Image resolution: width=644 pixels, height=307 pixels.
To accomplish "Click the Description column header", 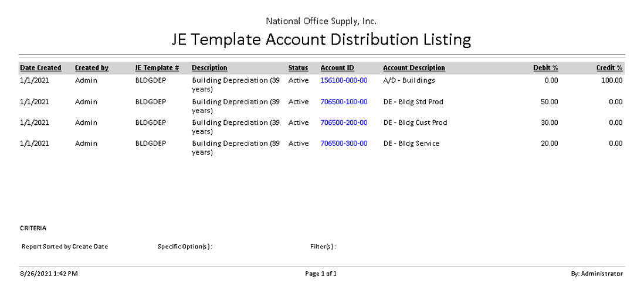I will [209, 68].
